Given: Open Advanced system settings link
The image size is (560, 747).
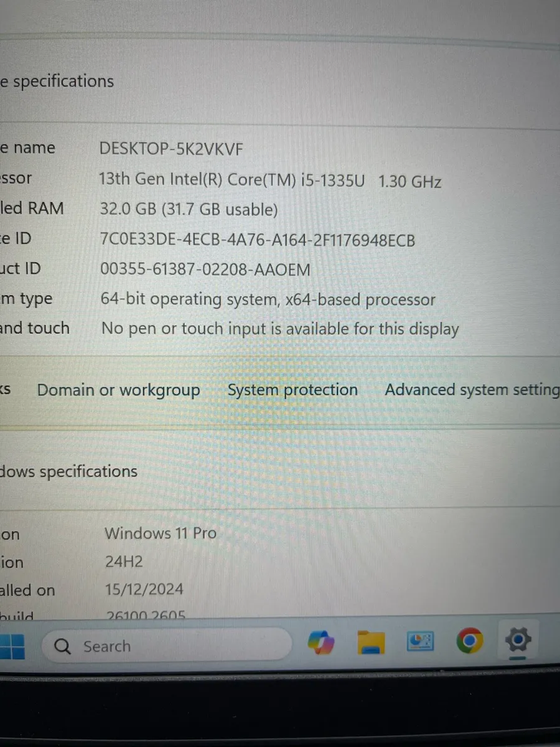Looking at the screenshot, I should (x=472, y=390).
